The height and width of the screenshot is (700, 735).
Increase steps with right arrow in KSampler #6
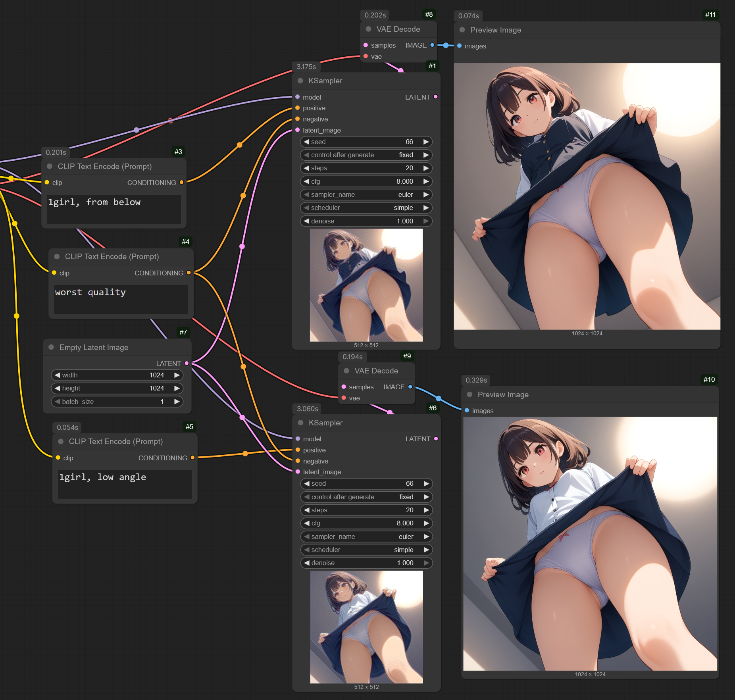(427, 510)
